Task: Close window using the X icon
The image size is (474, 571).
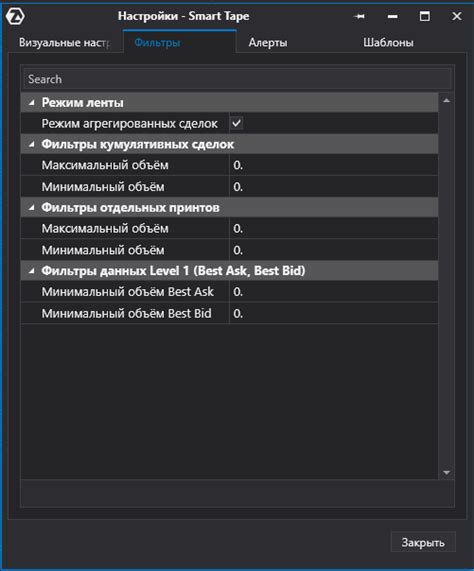Action: point(457,16)
